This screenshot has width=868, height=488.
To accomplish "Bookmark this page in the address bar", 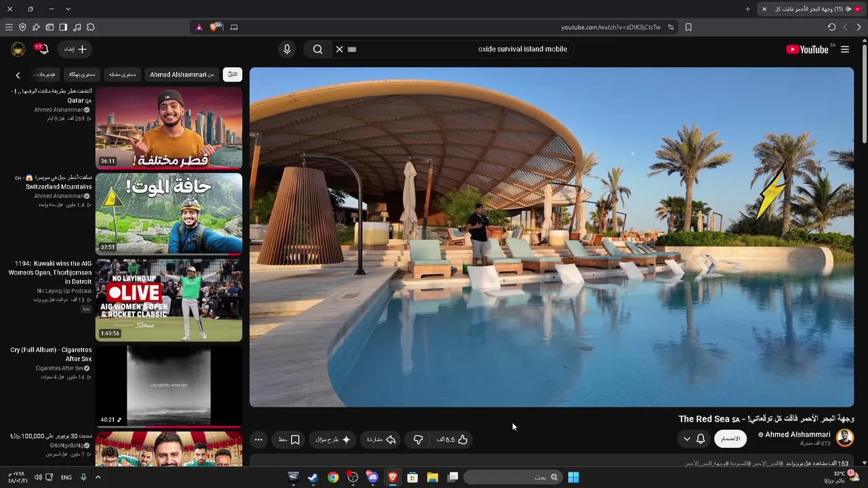I will click(688, 27).
